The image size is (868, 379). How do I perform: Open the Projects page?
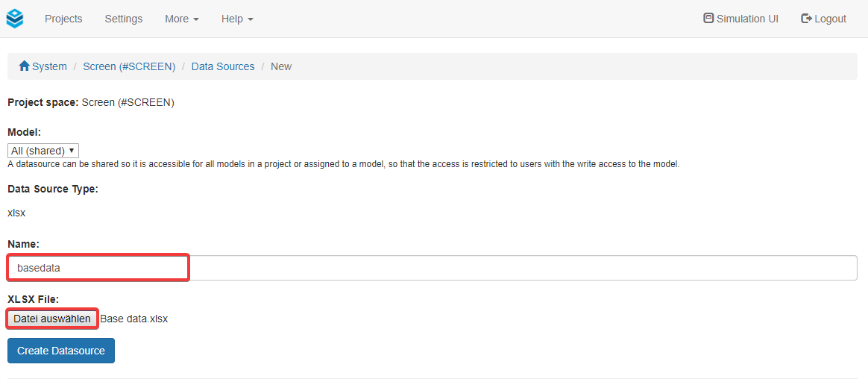click(x=63, y=19)
